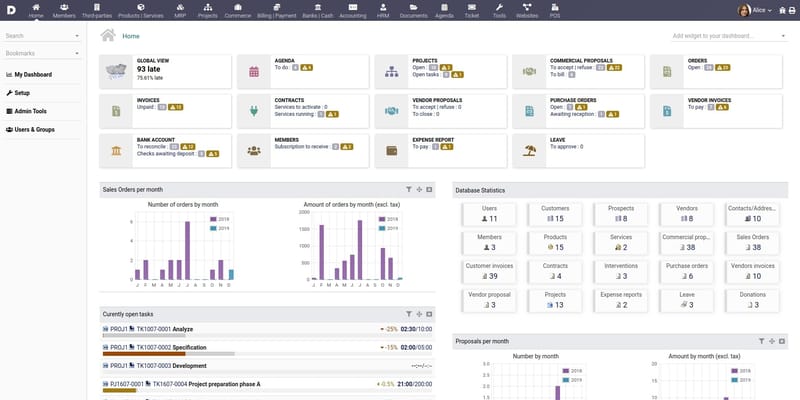Screen dimensions: 800x400
Task: Click 2018 legend in Number of orders chart
Action: click(220, 219)
